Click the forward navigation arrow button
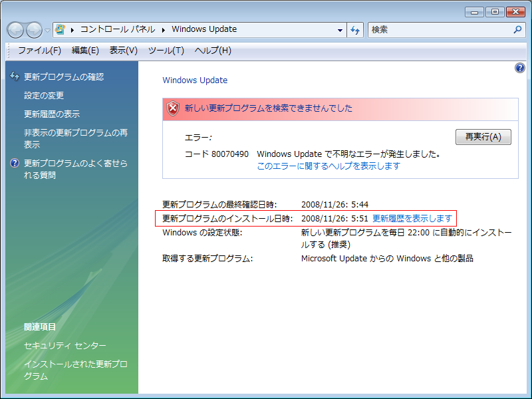Viewport: 532px width, 399px height. (x=35, y=30)
